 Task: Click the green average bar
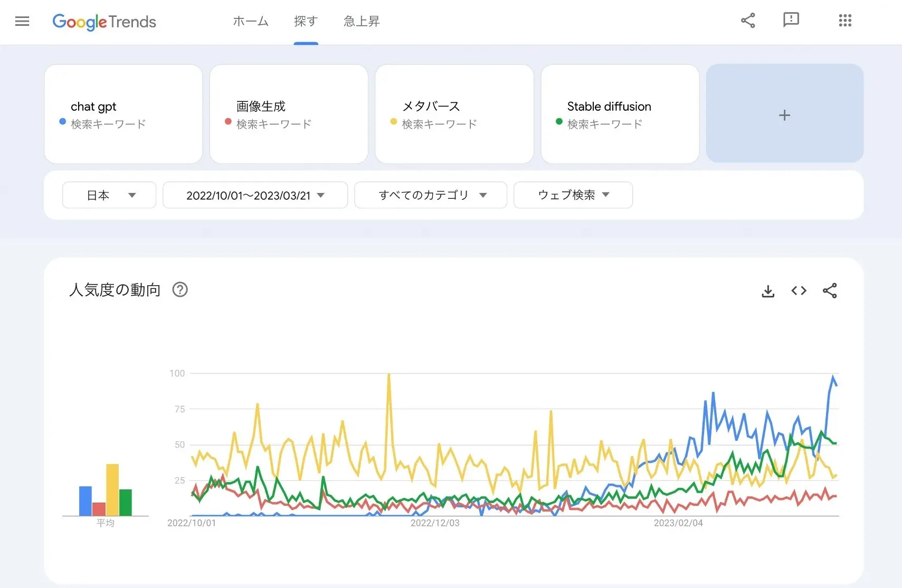(126, 503)
